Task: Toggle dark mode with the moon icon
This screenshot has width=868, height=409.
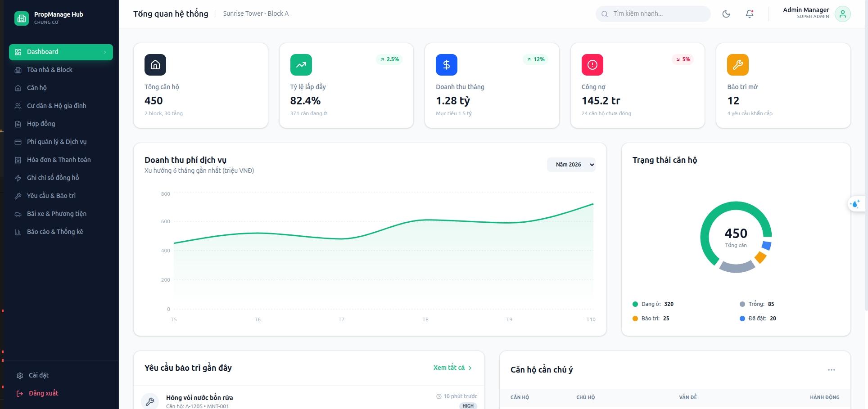Action: 726,14
